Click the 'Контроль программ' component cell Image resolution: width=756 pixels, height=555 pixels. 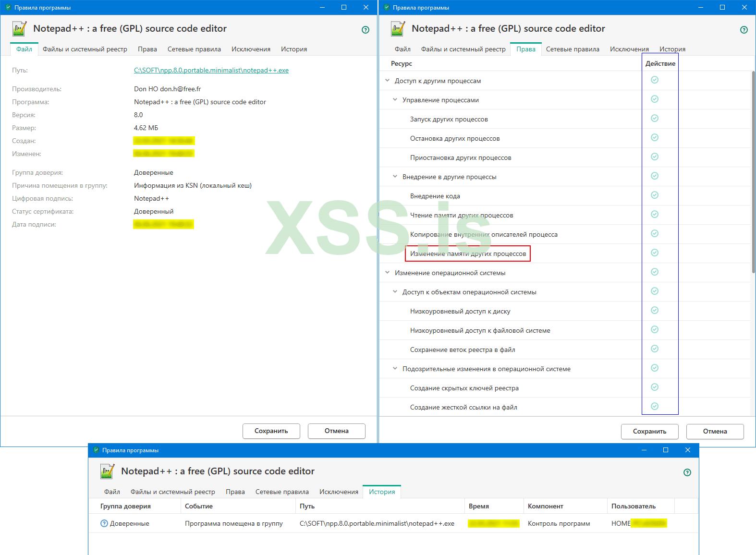coord(559,523)
